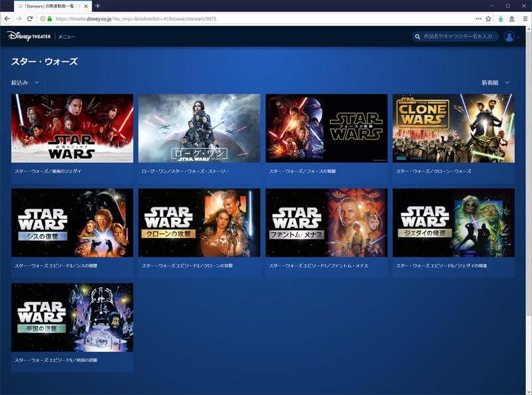Click the vertical scrollbar's down arrow
532x395 pixels.
click(529, 392)
